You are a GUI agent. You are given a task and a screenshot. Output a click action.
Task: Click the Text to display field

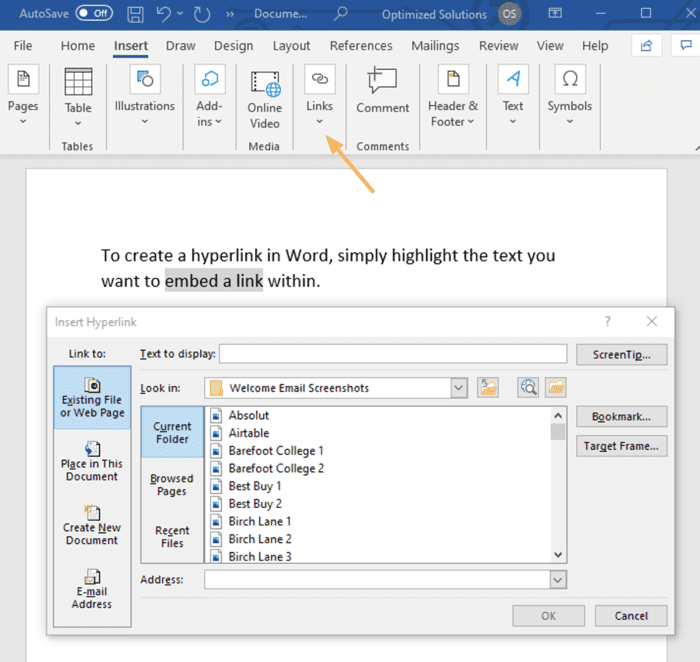pos(393,354)
